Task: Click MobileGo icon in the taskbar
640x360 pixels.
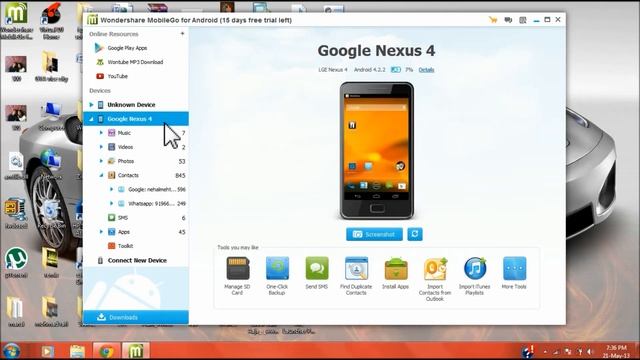Action: click(x=136, y=351)
